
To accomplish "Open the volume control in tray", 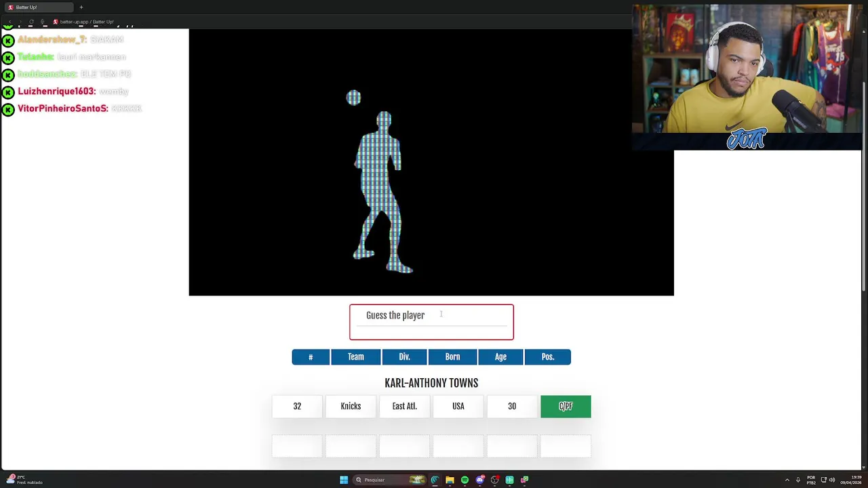I will tap(832, 480).
